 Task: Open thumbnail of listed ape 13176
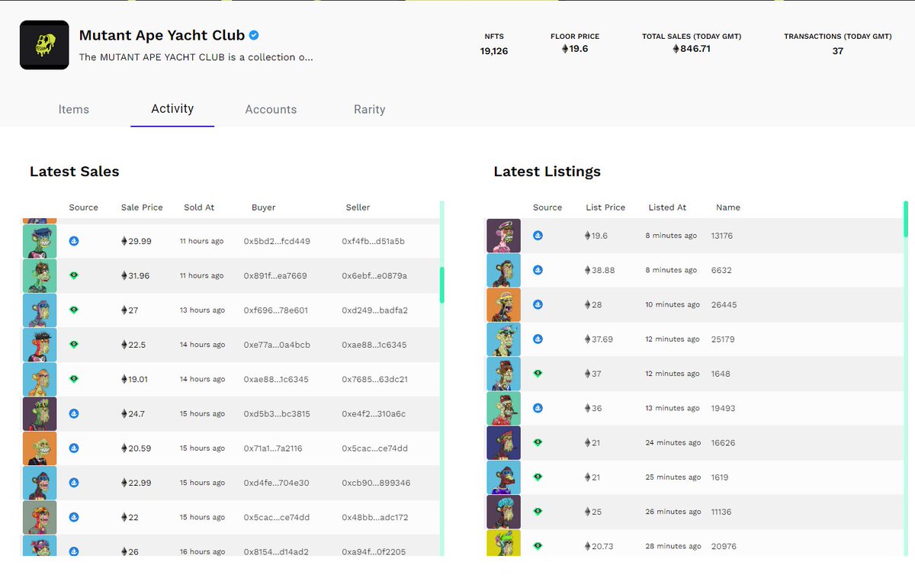[503, 236]
